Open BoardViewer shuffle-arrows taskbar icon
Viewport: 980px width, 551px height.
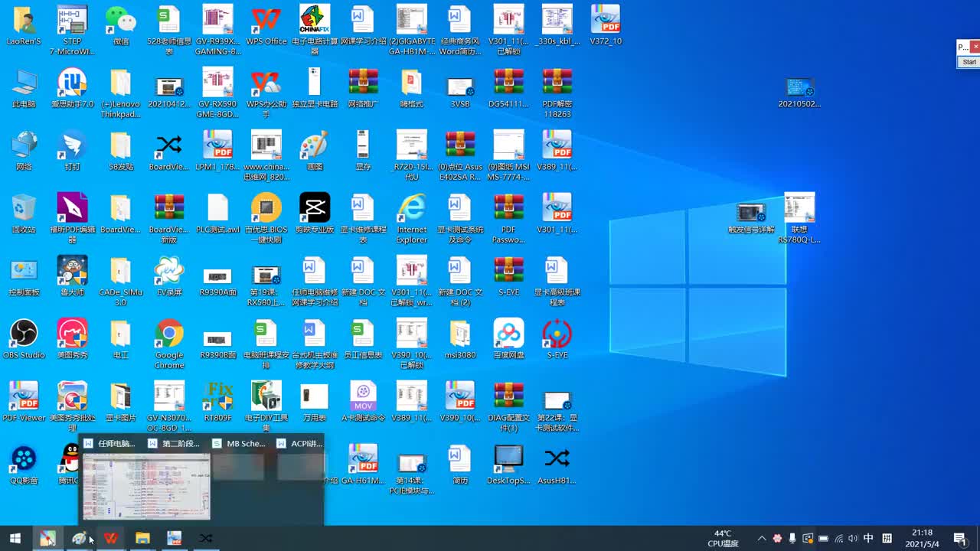point(205,539)
